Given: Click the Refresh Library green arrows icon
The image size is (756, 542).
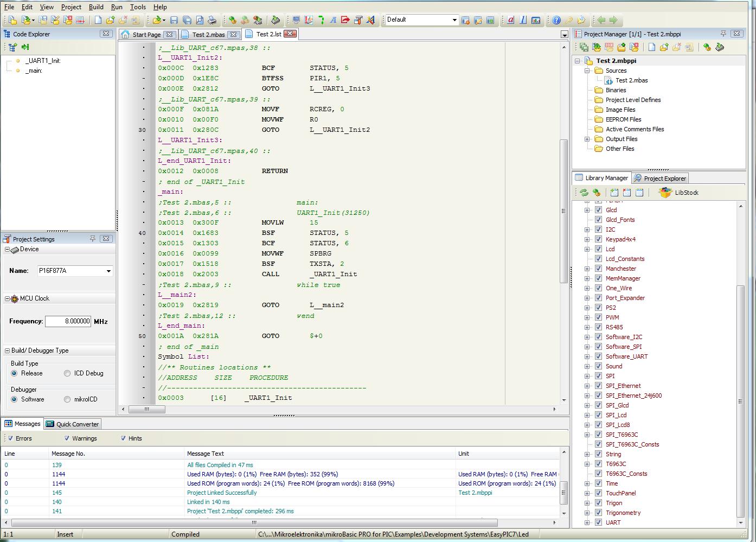Looking at the screenshot, I should click(x=584, y=193).
